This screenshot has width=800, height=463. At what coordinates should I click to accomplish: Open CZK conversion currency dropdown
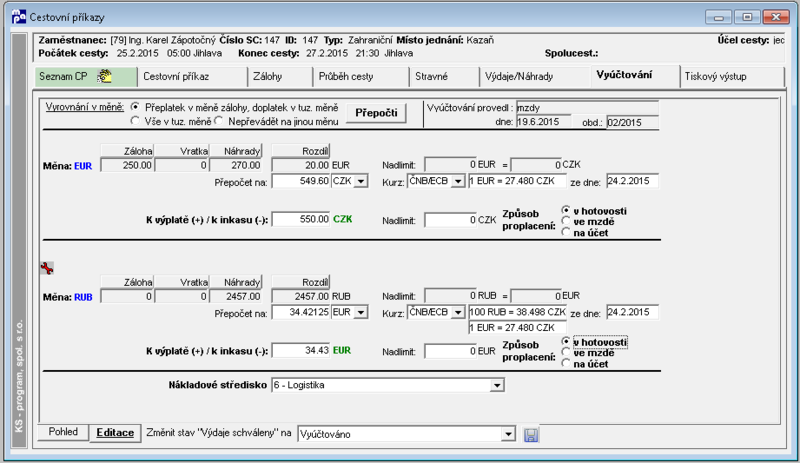click(x=361, y=181)
